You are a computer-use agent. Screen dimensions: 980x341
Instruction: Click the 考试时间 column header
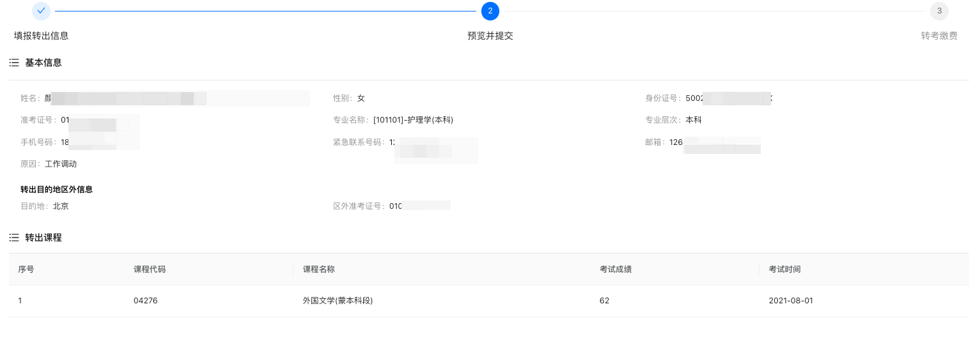(784, 269)
